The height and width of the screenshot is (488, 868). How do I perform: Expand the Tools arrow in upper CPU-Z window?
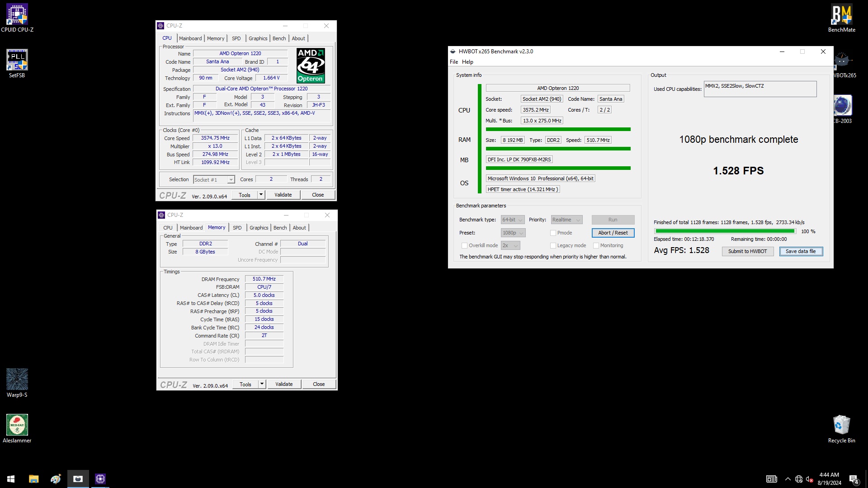coord(261,195)
